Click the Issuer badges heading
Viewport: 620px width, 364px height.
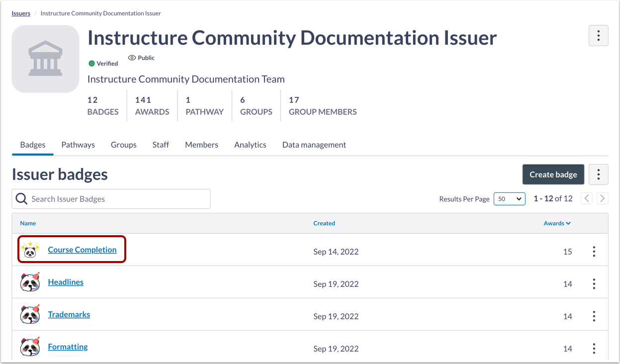click(60, 175)
